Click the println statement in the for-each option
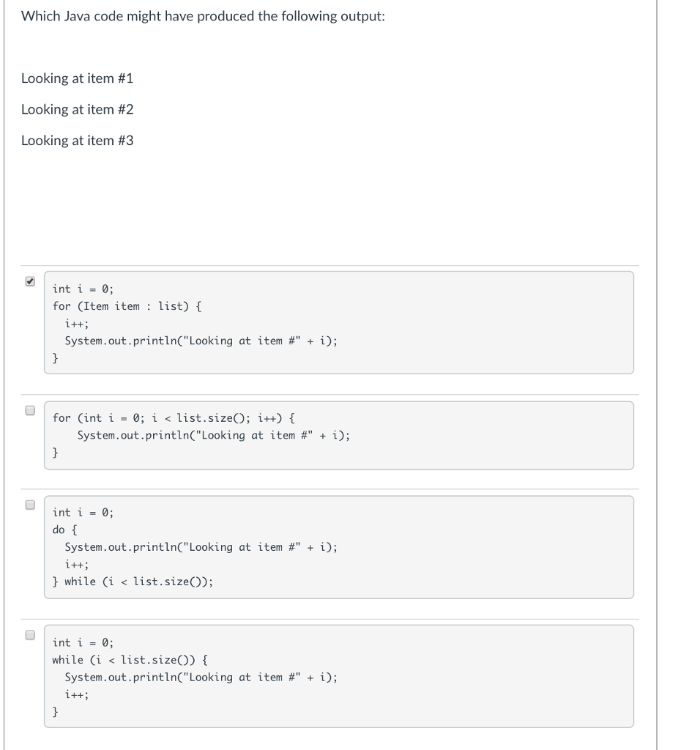The height and width of the screenshot is (750, 700). point(201,341)
